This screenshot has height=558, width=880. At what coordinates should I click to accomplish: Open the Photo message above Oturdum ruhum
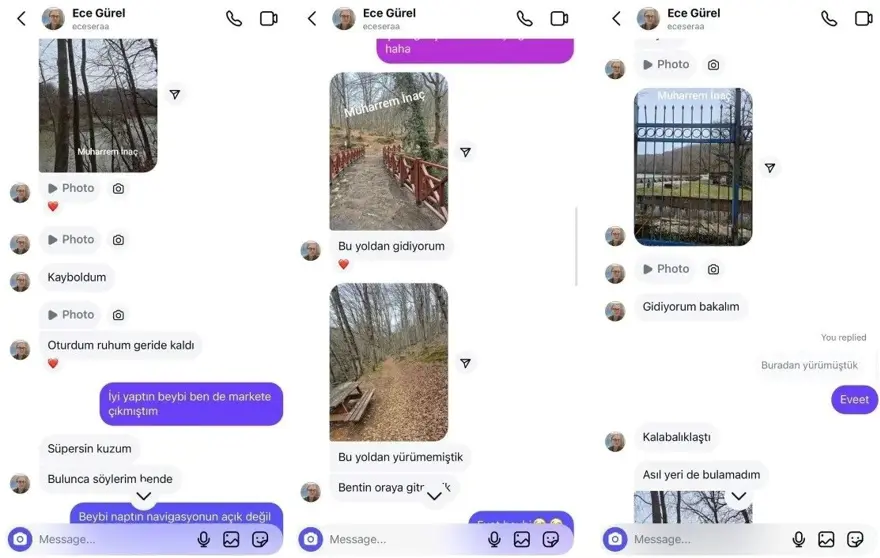(71, 315)
